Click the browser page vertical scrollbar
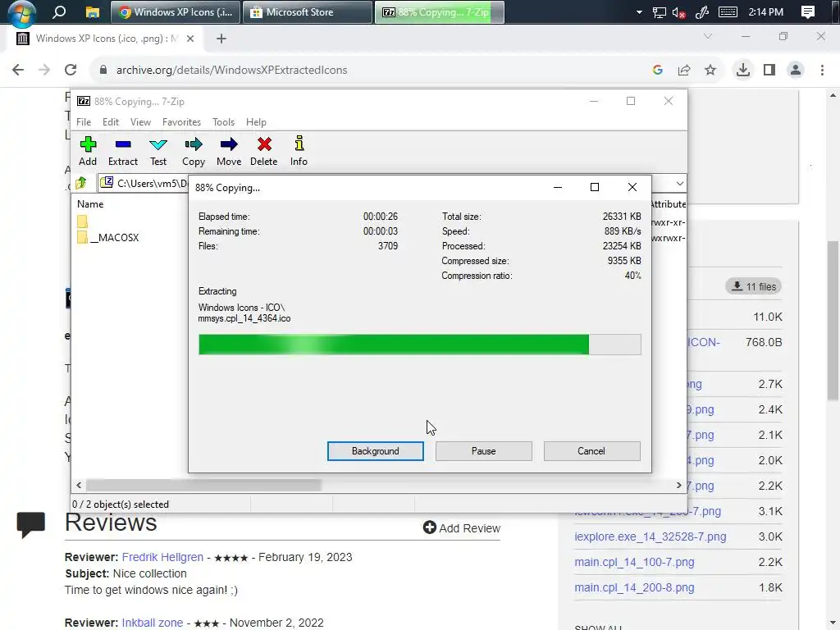The image size is (840, 630). (833, 322)
